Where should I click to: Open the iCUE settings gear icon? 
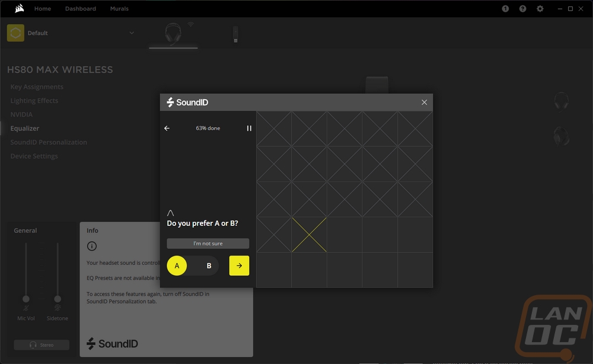[x=540, y=9]
